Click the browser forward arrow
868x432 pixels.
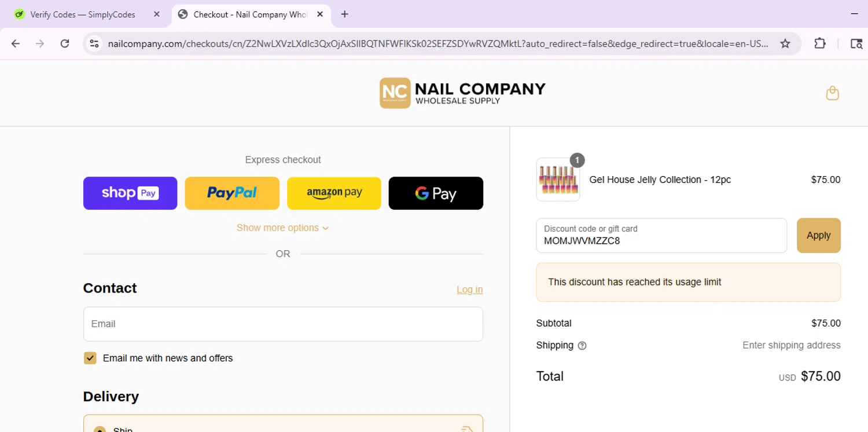click(x=40, y=43)
